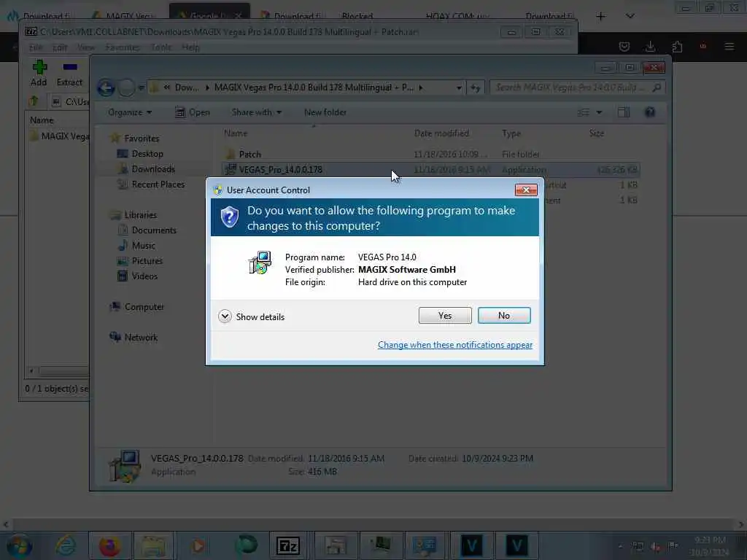Select Videos library

(x=144, y=276)
